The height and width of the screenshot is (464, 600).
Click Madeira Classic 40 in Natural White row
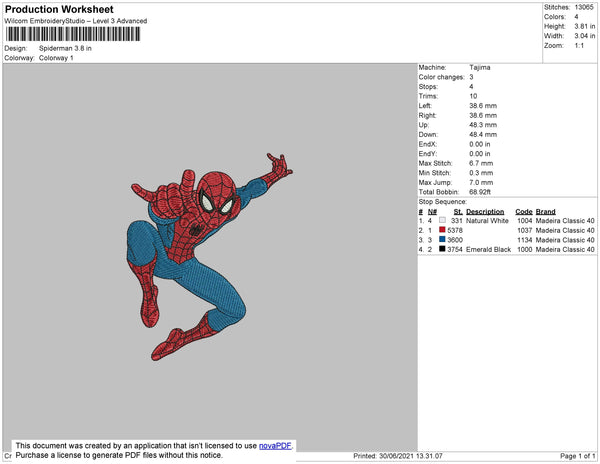coord(565,221)
